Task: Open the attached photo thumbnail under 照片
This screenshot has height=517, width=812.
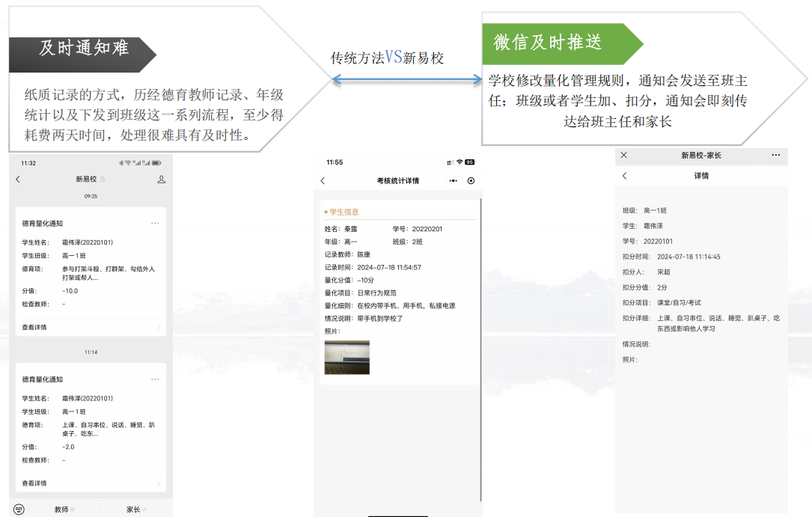Action: (x=347, y=358)
